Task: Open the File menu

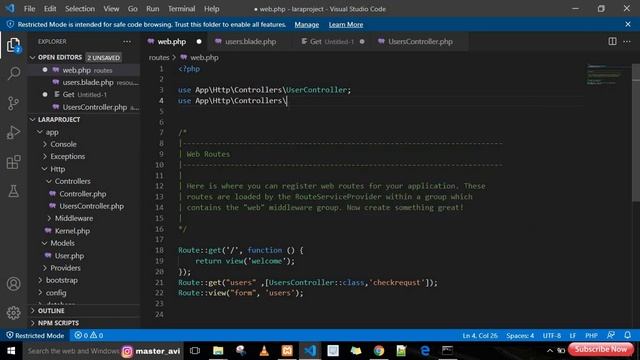Action: coord(29,9)
